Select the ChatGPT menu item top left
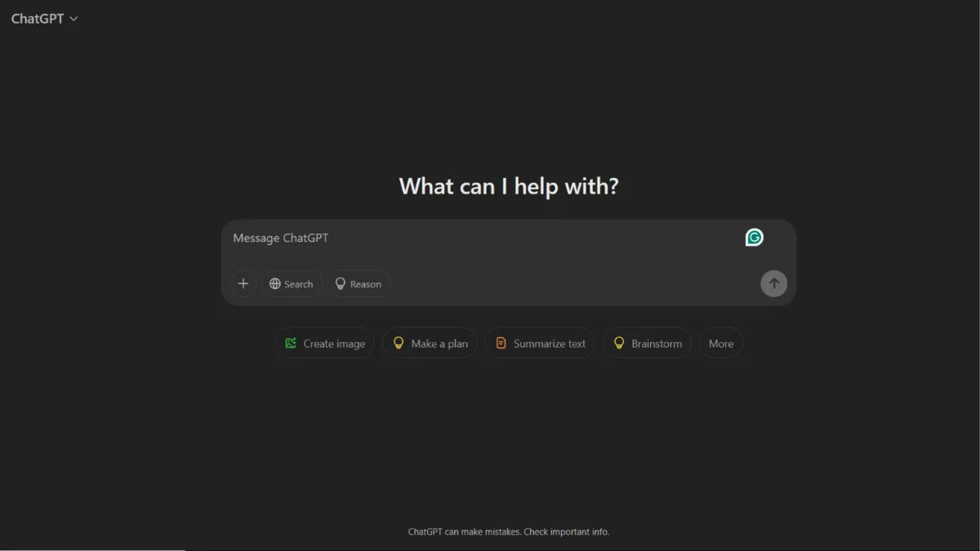Screen dimensions: 980x551 (37, 18)
